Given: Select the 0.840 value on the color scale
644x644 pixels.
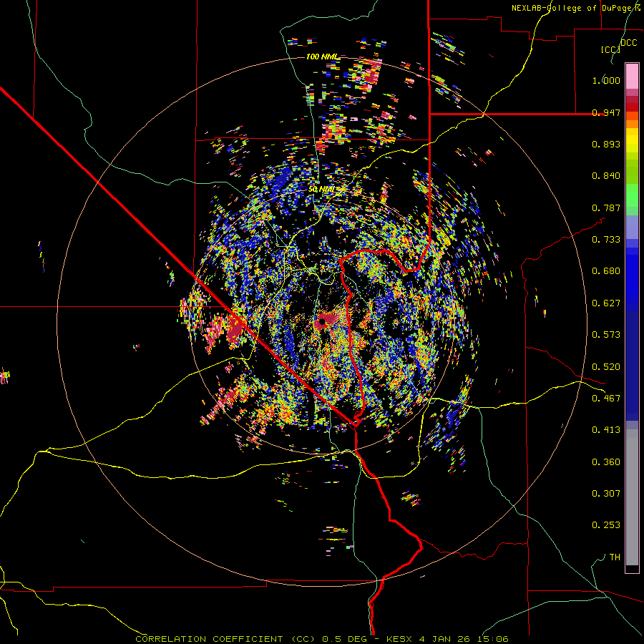Looking at the screenshot, I should pyautogui.click(x=606, y=176).
